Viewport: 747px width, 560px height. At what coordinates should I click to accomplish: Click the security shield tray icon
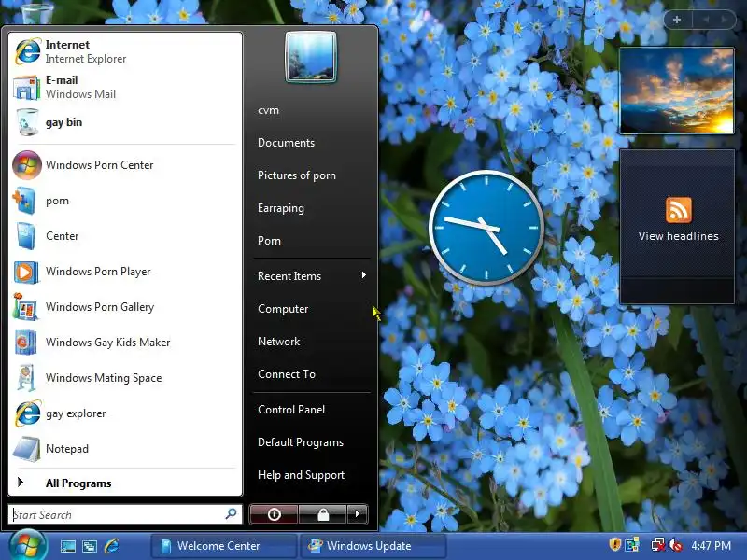(x=615, y=544)
